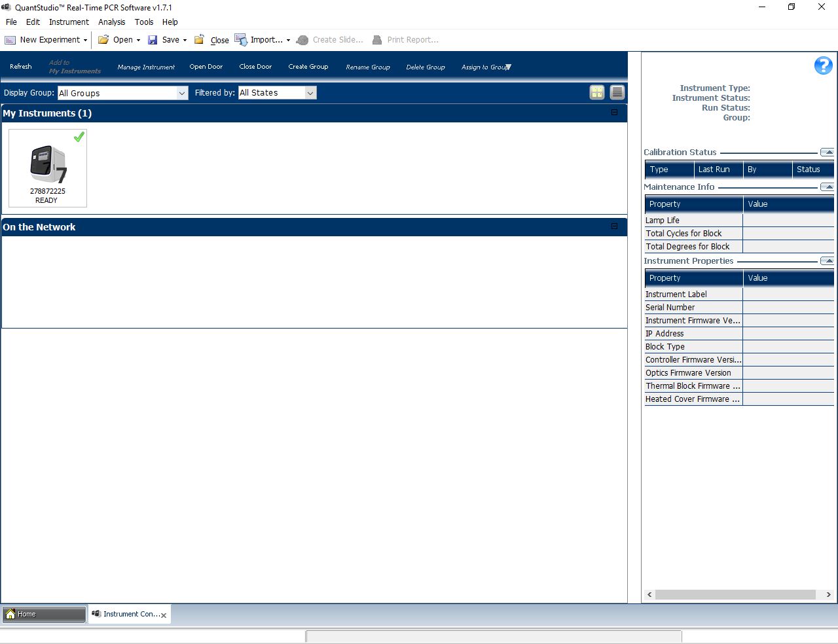Click the Open folder icon
The image size is (838, 644).
[103, 40]
